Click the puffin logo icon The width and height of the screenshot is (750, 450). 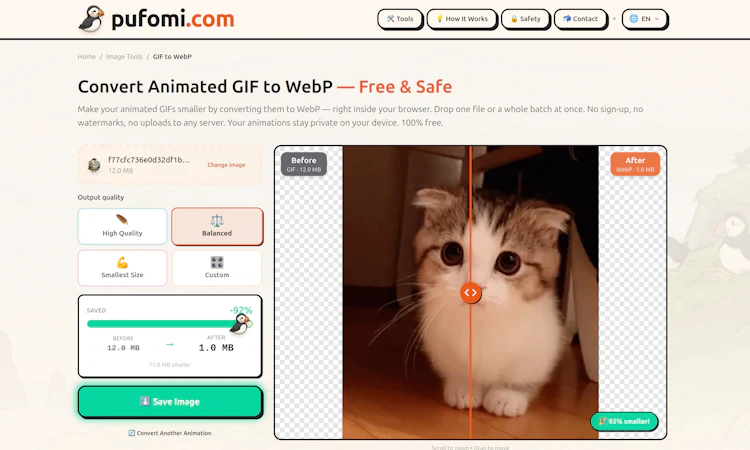click(x=91, y=19)
